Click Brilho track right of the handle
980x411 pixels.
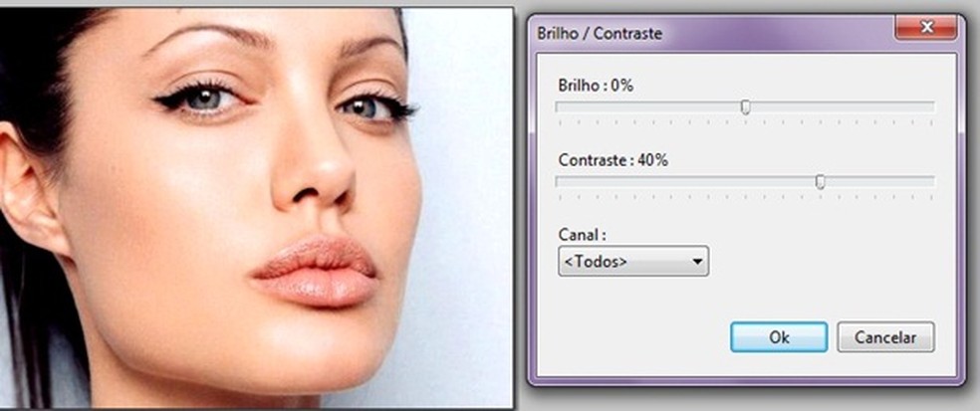(x=842, y=107)
